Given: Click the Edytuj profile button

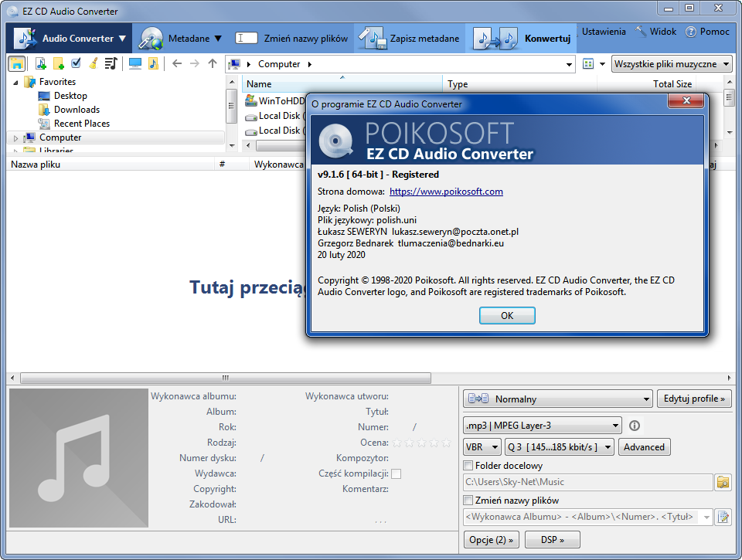Looking at the screenshot, I should coord(694,399).
